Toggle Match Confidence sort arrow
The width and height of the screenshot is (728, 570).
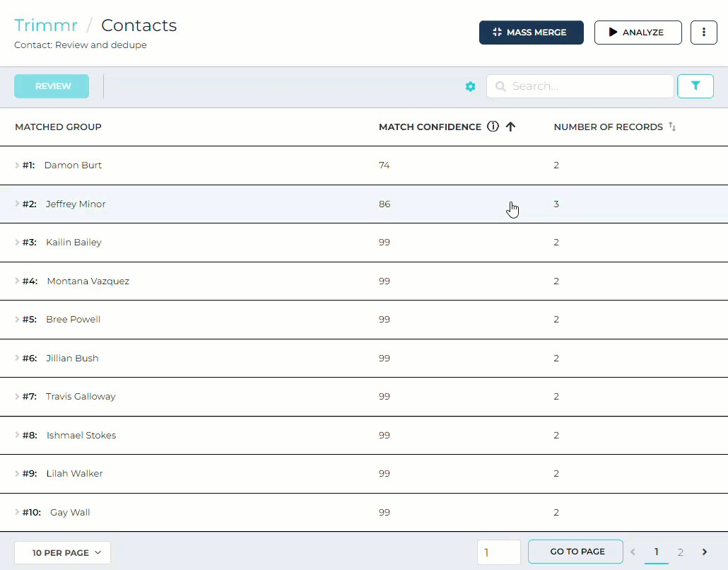pyautogui.click(x=511, y=127)
